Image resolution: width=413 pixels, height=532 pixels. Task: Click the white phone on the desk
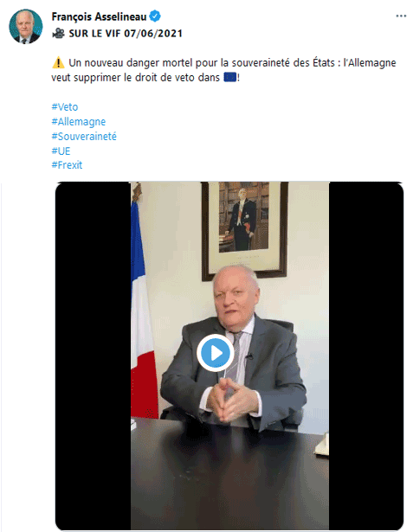pyautogui.click(x=322, y=444)
